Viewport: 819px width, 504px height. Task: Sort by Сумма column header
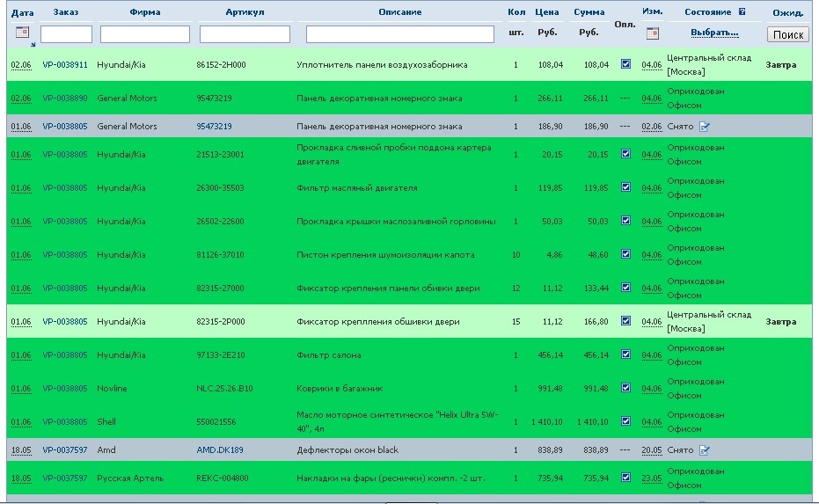point(589,12)
